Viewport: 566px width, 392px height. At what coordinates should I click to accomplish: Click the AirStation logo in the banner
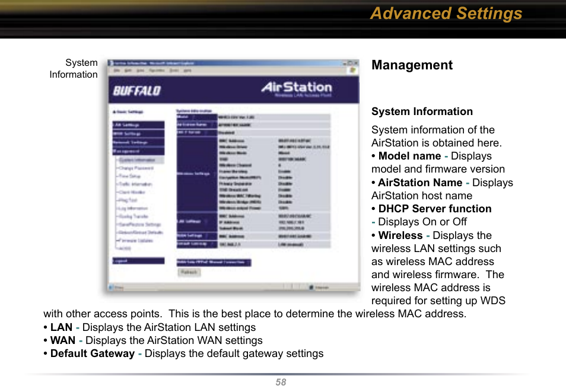(297, 88)
